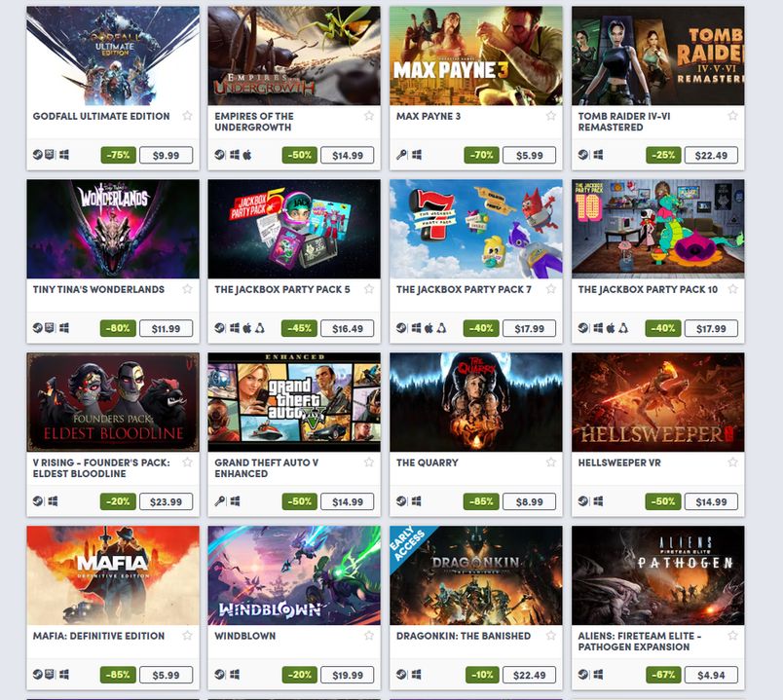
Task: Toggle wishlist star for Godfall Ultimate Edition
Action: click(187, 116)
